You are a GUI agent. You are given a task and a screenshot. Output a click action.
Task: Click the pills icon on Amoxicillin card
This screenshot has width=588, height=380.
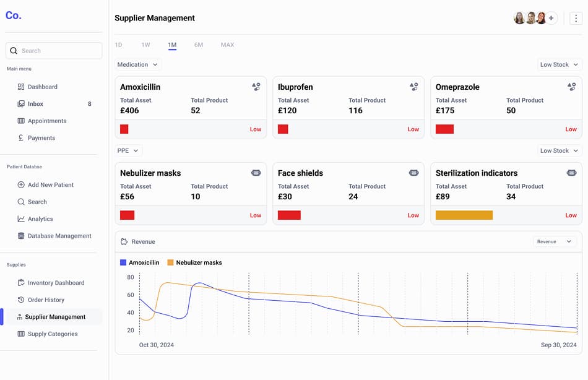click(x=256, y=87)
